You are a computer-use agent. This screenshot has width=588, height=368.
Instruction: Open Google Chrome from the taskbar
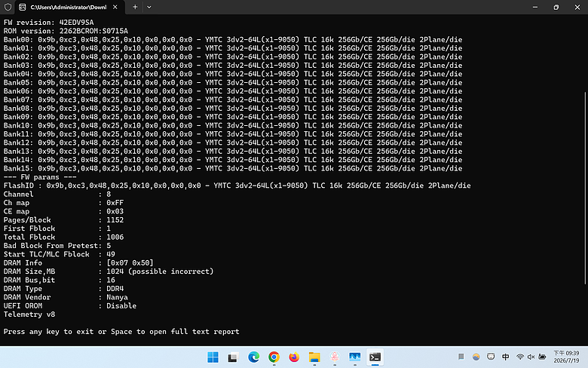pyautogui.click(x=274, y=357)
